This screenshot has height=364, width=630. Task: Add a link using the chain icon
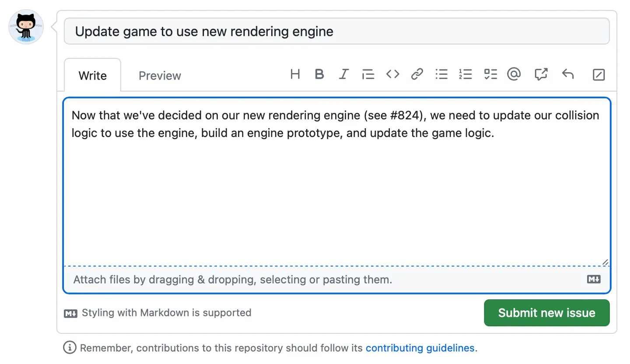417,74
